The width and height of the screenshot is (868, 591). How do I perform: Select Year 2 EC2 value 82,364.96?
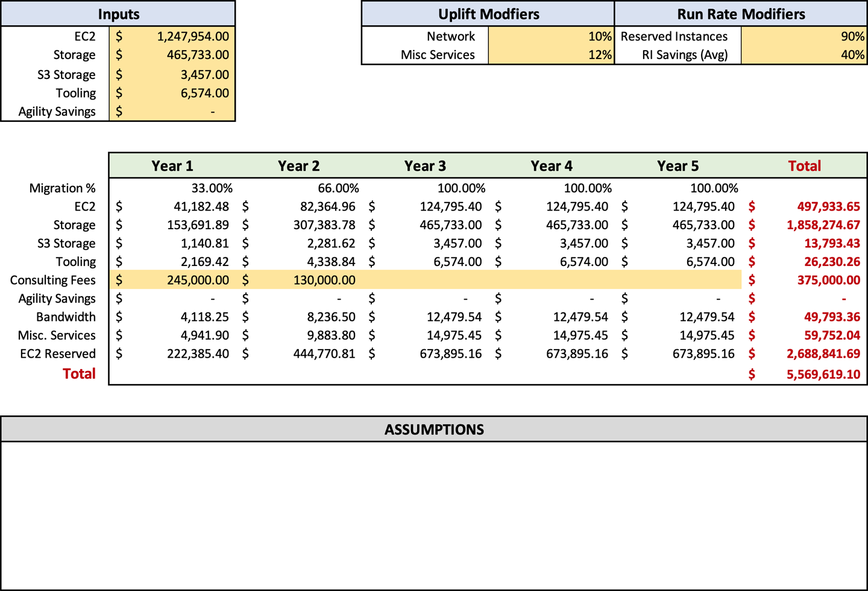coord(328,206)
